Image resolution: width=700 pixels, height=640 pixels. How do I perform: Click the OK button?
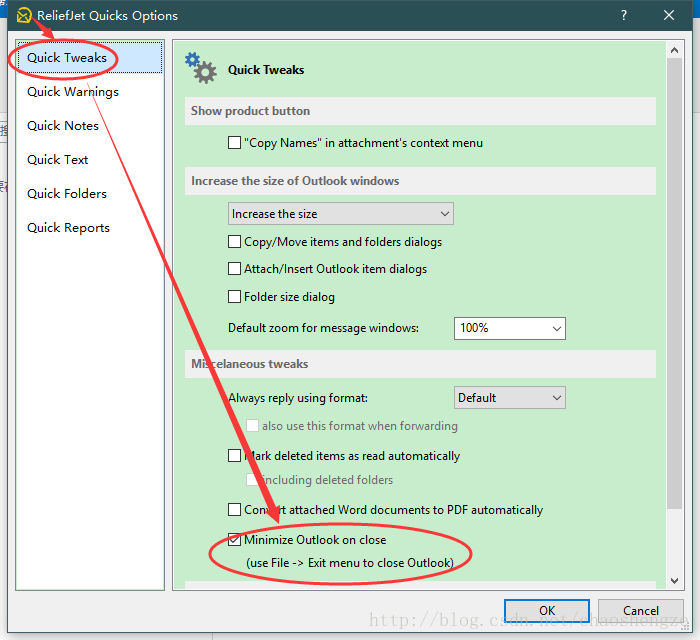[x=547, y=610]
